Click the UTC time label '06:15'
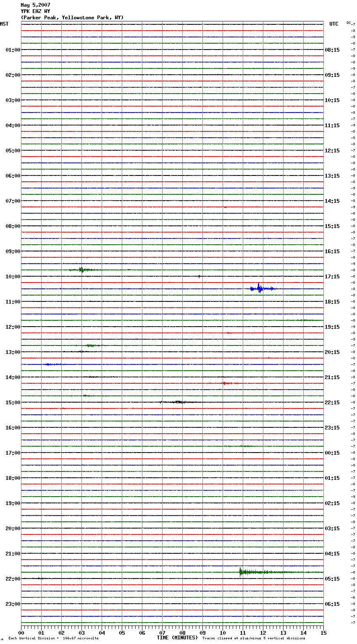 tap(332, 604)
